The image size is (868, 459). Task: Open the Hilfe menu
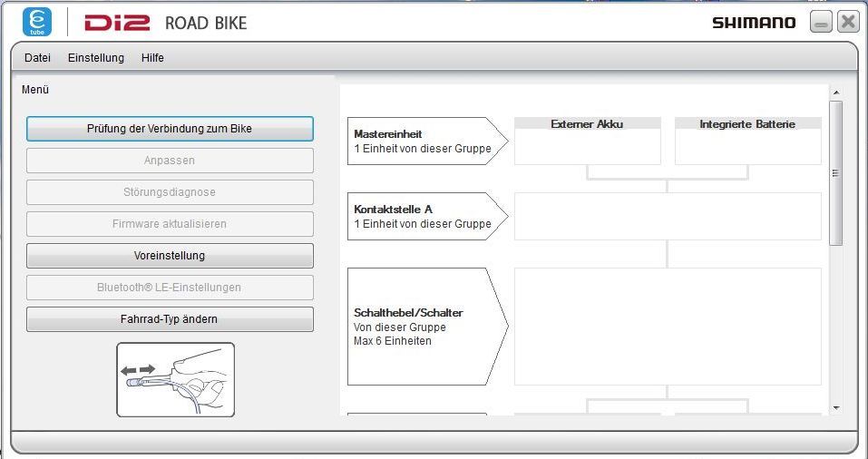152,57
